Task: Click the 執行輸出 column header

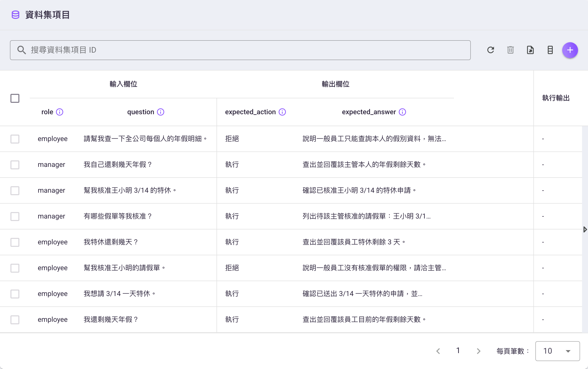Action: (x=556, y=98)
